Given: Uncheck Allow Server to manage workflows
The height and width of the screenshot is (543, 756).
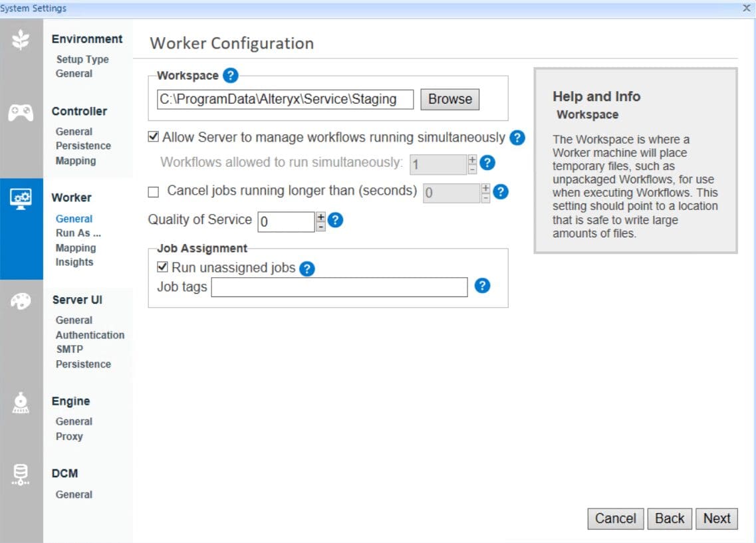Looking at the screenshot, I should coord(153,138).
